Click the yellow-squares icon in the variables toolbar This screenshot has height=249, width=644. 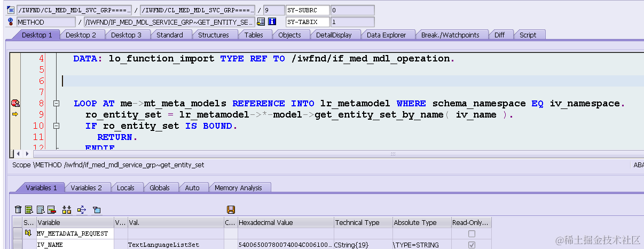[67, 209]
